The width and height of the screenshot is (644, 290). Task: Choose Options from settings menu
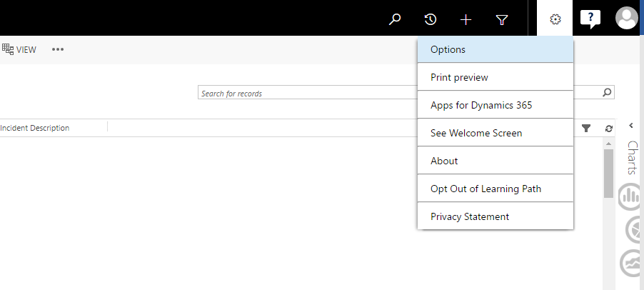point(495,49)
